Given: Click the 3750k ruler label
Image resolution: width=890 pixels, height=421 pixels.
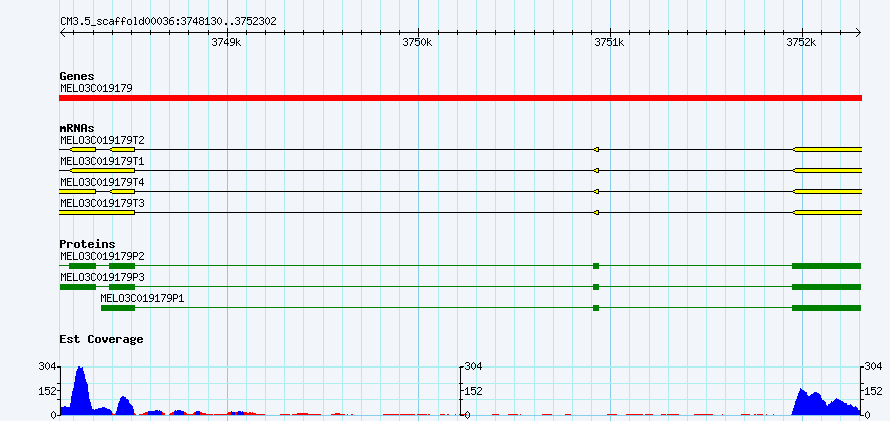Looking at the screenshot, I should click(x=417, y=42).
